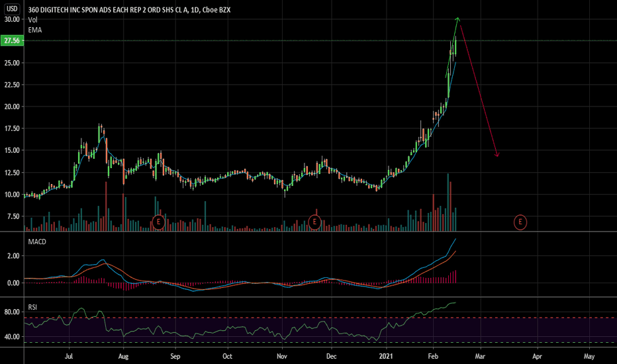Click the 12.50 price axis label
Screen dimensions: 617x364
tap(12, 172)
